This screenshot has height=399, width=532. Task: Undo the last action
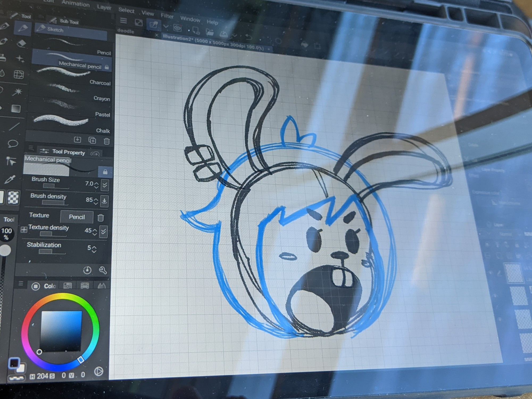248,37
